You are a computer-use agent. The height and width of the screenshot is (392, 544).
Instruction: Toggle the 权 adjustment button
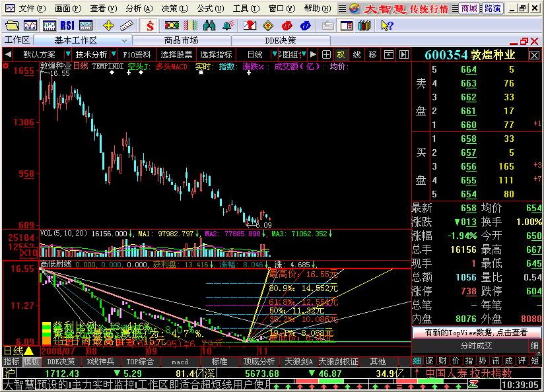[341, 55]
